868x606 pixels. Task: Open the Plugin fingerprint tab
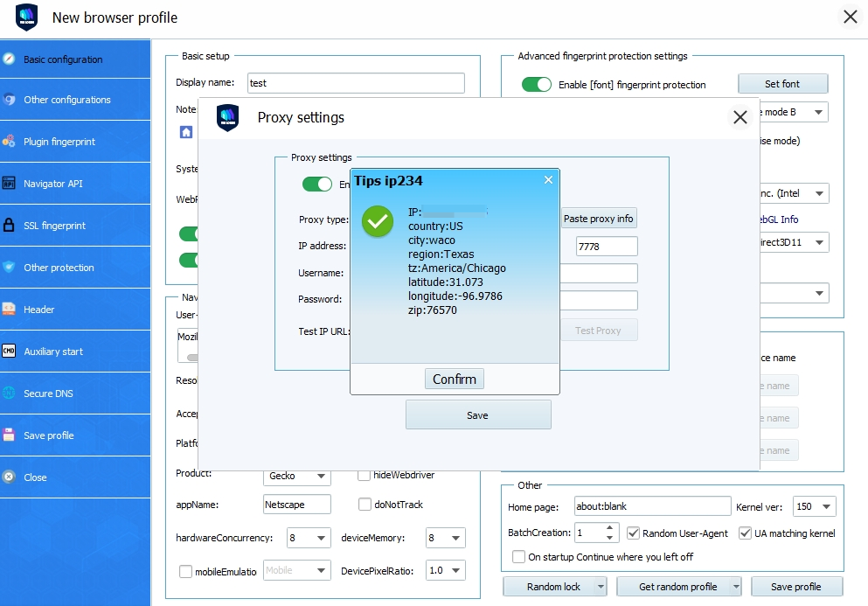(x=75, y=142)
